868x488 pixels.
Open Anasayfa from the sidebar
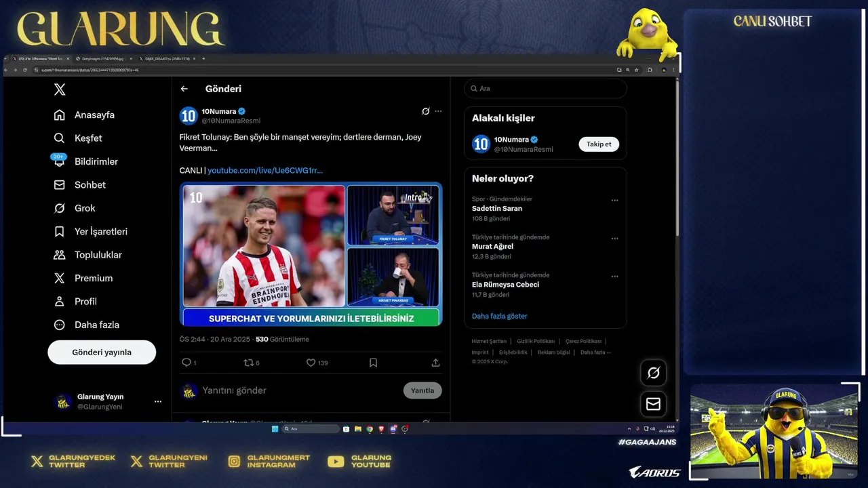(x=84, y=115)
